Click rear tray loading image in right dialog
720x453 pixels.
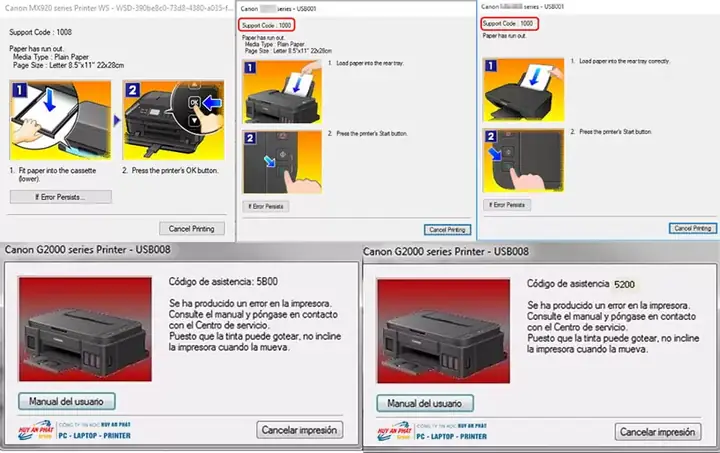[523, 90]
